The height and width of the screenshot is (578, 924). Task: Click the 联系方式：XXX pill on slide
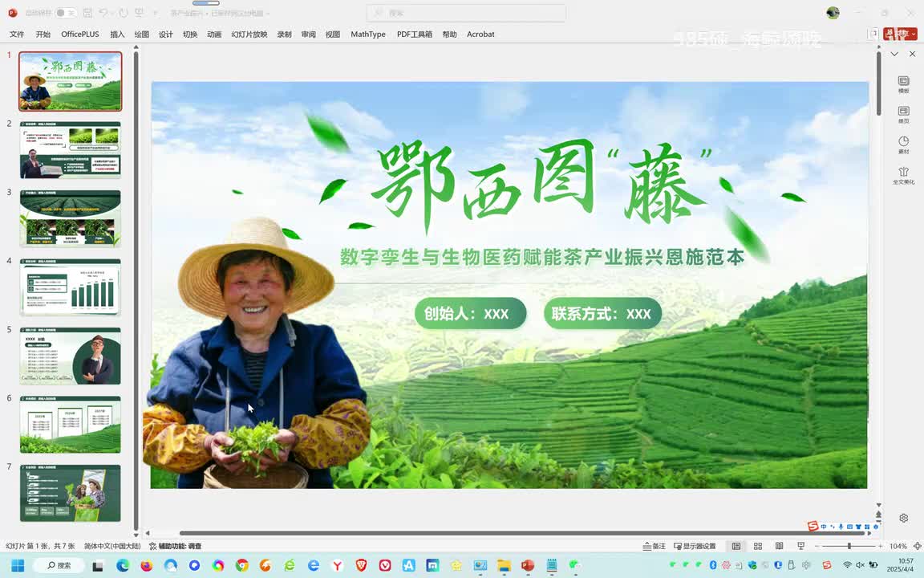(602, 313)
